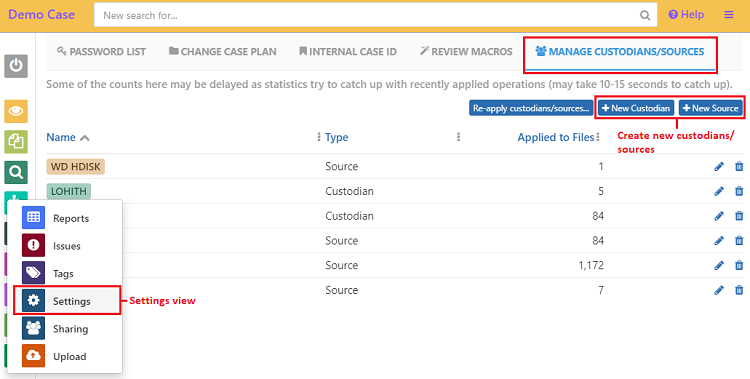Select Manage Custodians/Sources tab
Viewport: 750px width, 379px height.
620,51
